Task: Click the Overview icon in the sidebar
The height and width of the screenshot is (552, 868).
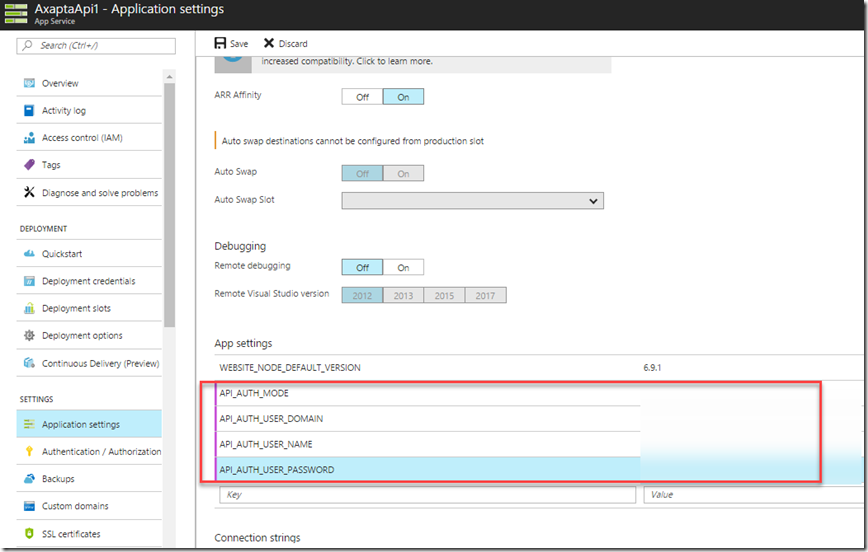Action: pos(29,83)
